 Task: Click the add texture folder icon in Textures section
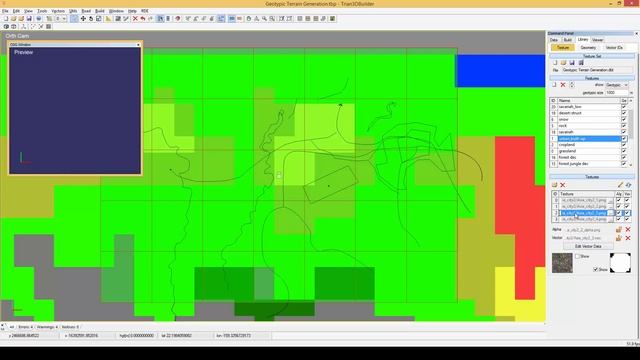click(555, 185)
